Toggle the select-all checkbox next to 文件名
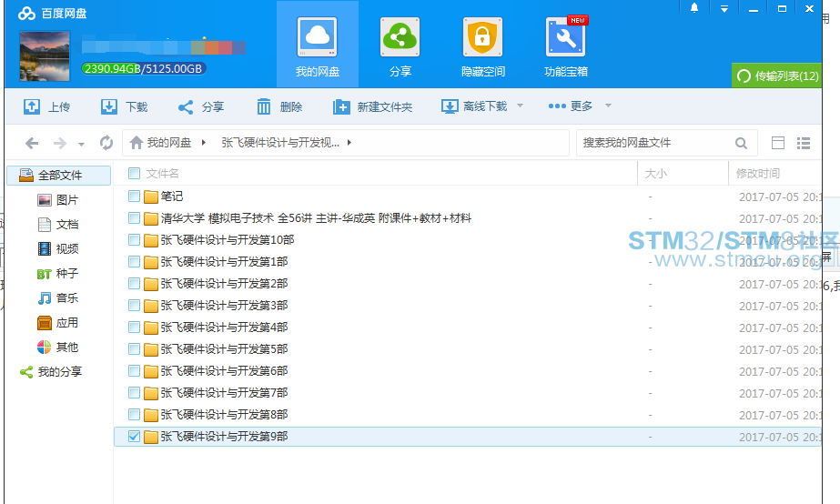This screenshot has height=504, width=840. (x=134, y=174)
